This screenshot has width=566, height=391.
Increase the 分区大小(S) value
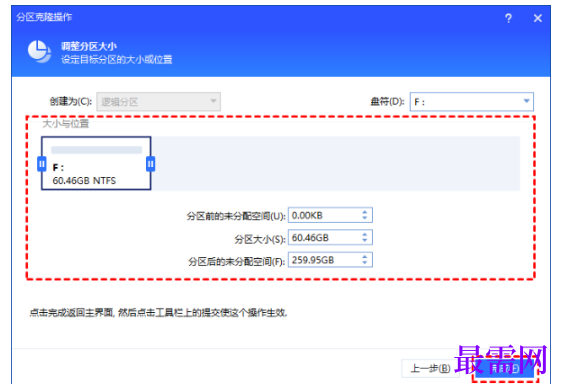(365, 235)
